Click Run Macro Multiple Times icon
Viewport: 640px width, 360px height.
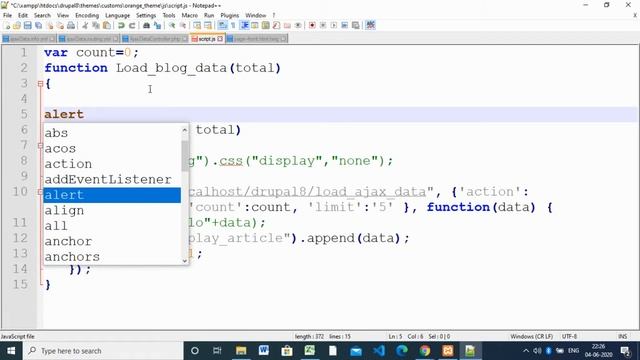coord(344,25)
